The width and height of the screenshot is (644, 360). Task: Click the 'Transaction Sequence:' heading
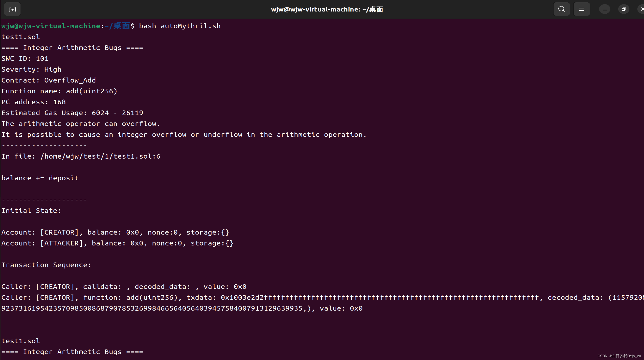(47, 265)
